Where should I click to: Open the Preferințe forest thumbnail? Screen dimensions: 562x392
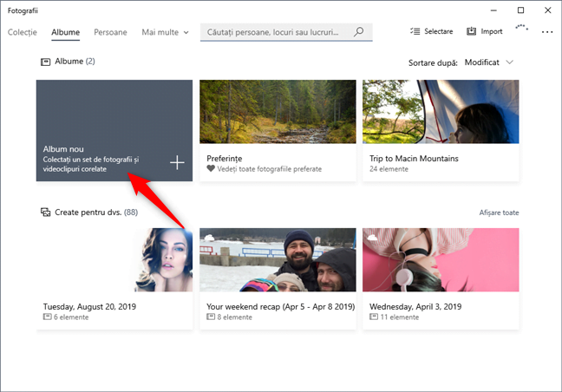click(278, 111)
